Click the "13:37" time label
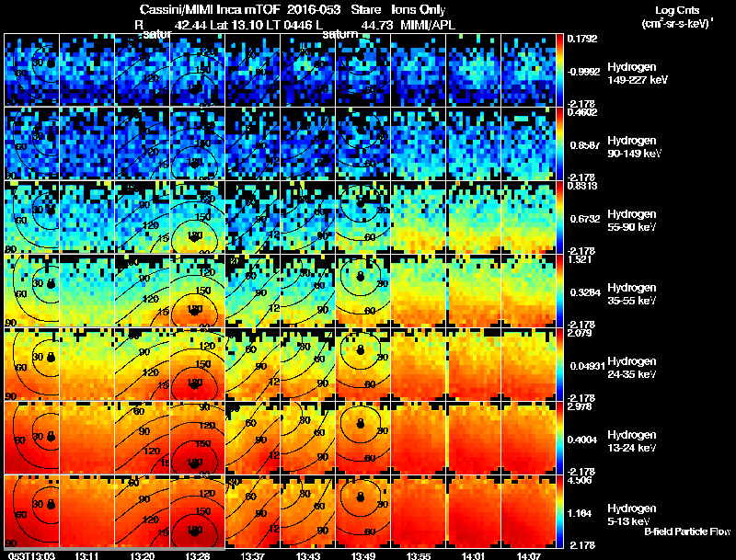The image size is (736, 560). (x=253, y=555)
